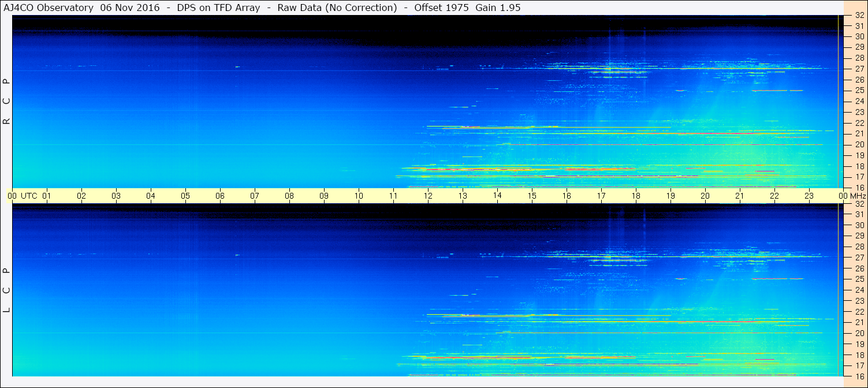Select hour 11 on the time axis
Screen dimensions: 868x388
click(393, 196)
